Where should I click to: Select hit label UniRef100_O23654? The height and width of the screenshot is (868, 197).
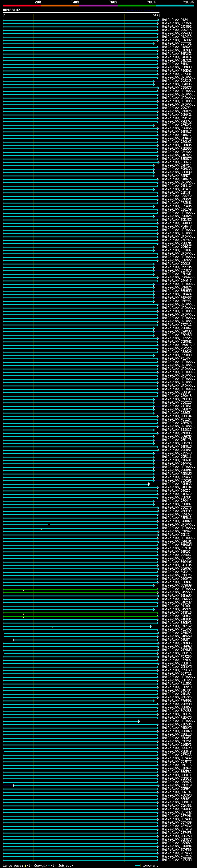point(177,413)
